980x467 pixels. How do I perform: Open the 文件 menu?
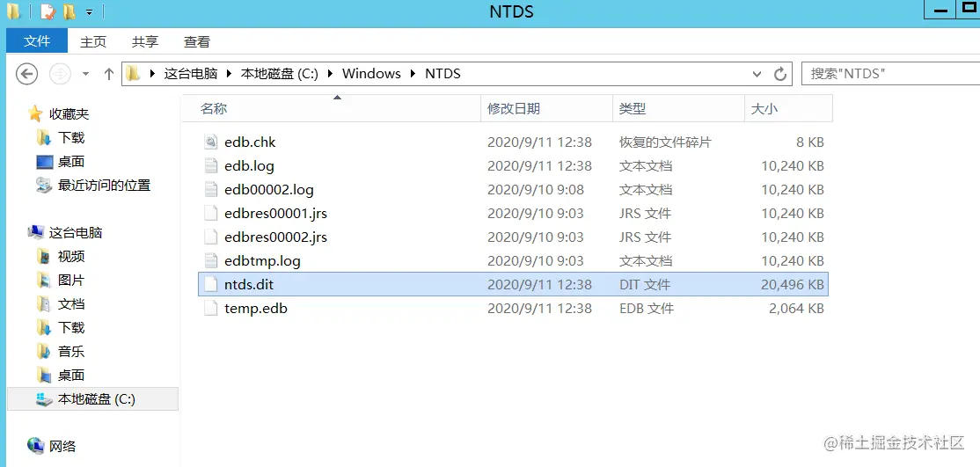point(37,41)
